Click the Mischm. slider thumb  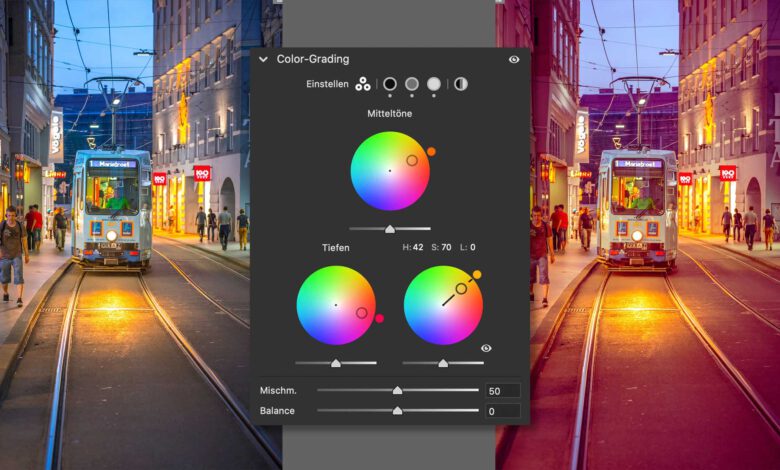click(x=397, y=390)
